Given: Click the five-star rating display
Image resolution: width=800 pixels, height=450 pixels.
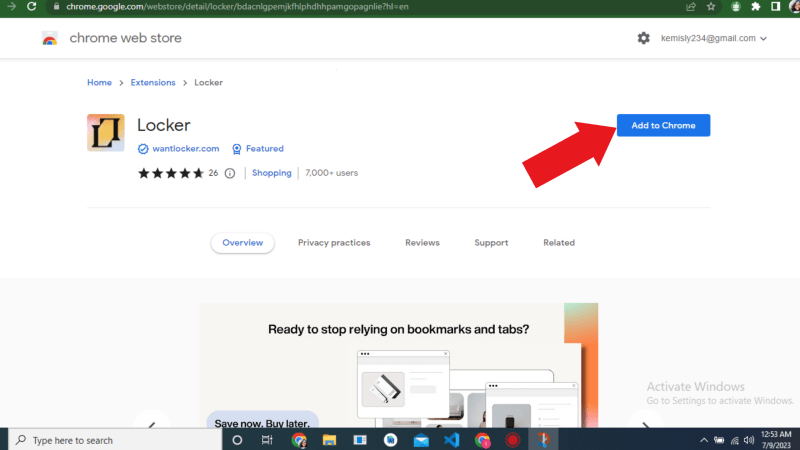Looking at the screenshot, I should coord(171,173).
